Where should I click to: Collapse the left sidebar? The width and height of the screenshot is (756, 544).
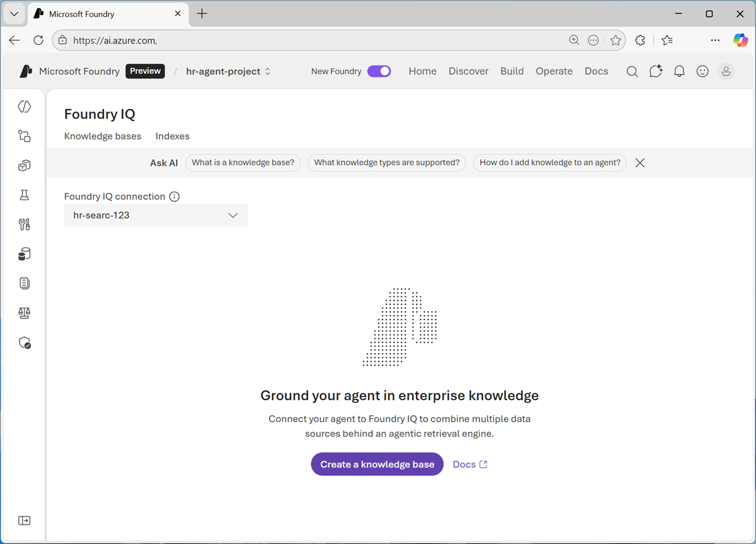tap(24, 520)
